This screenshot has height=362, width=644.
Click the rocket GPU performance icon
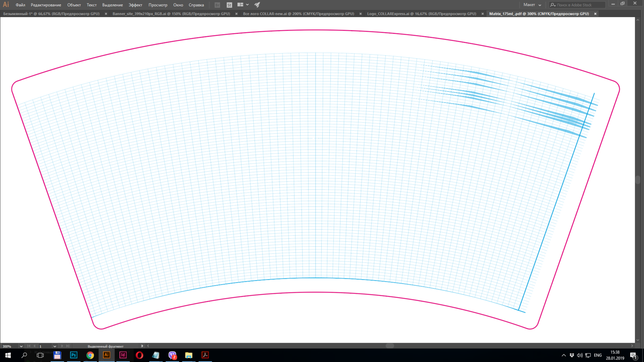tap(257, 5)
